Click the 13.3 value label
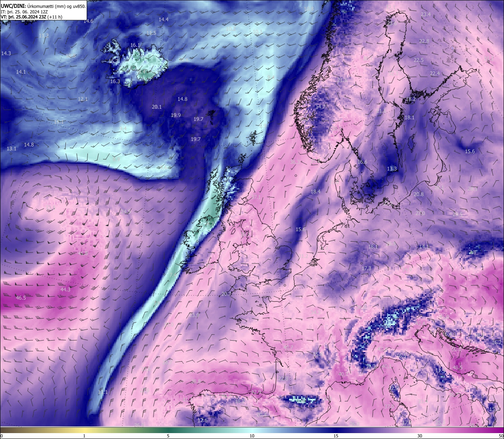The height and width of the screenshot is (439, 504). 392,169
